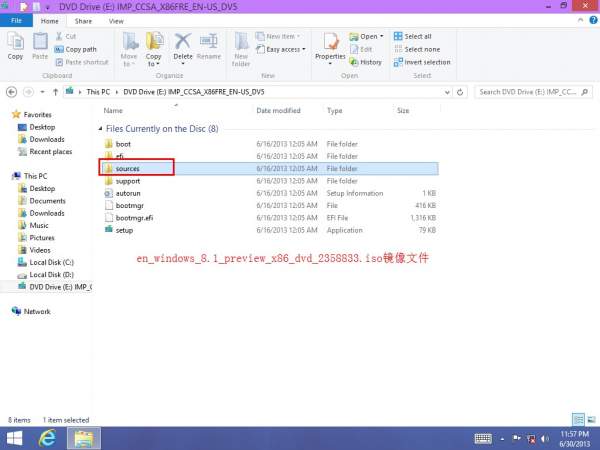Open Recent places in navigation pane
Screen dimensions: 600x450
pos(51,152)
